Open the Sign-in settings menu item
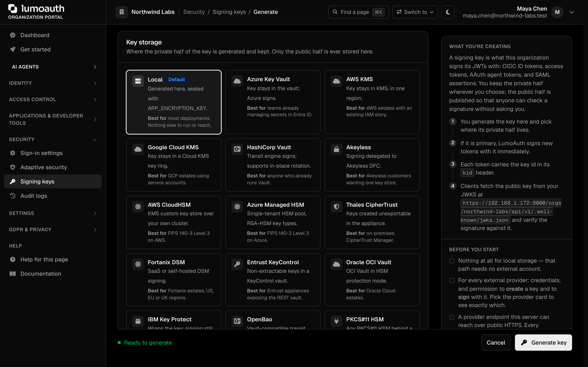The width and height of the screenshot is (588, 367). click(53, 153)
